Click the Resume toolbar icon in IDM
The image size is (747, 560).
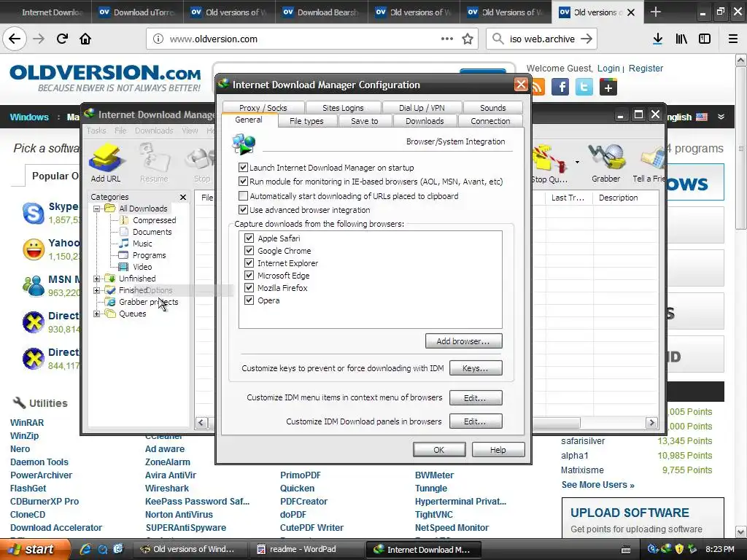coord(154,163)
